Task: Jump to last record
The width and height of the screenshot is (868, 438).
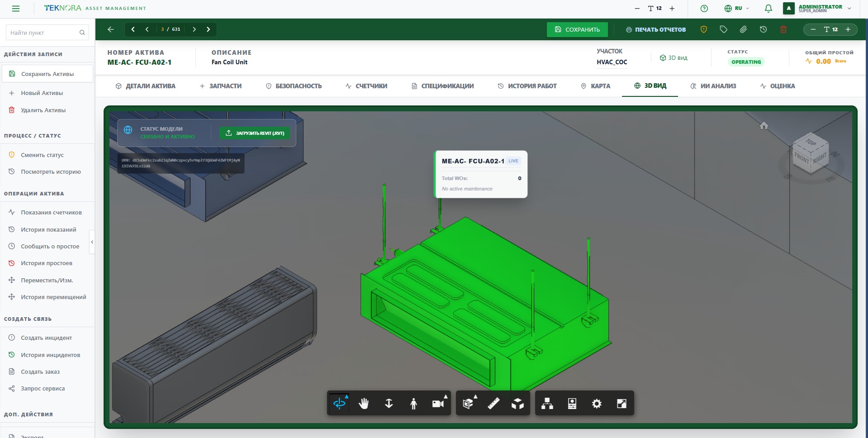Action: [208, 29]
